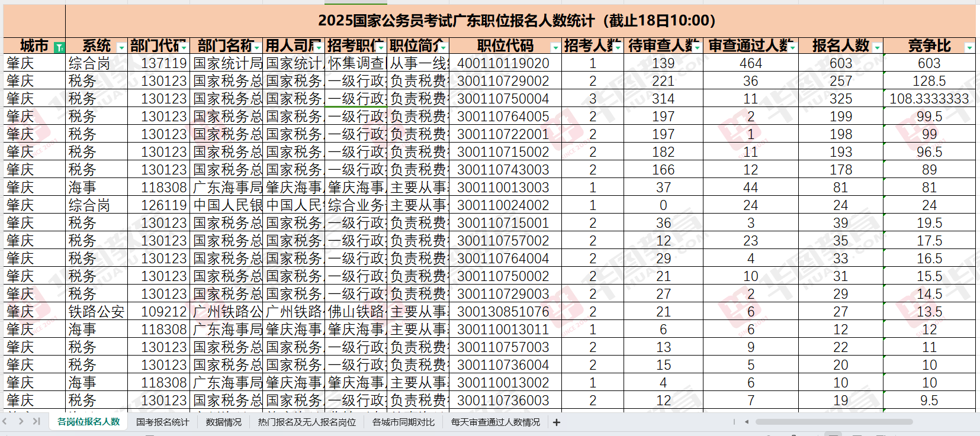Open the 部门名称 column filter dropdown
Viewport: 980px width, 436px height.
click(257, 47)
